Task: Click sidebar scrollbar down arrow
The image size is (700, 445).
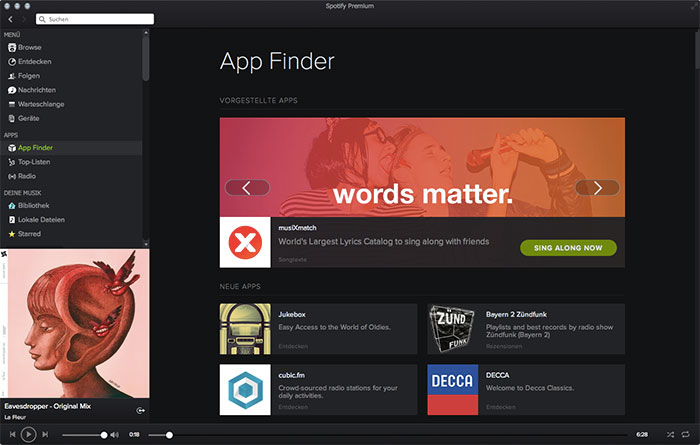Action: click(146, 244)
